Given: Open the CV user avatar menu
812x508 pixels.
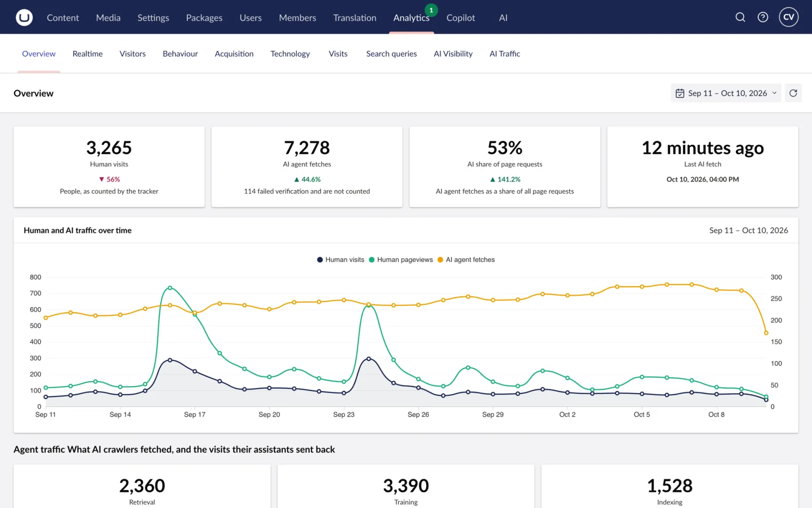Looking at the screenshot, I should 789,17.
